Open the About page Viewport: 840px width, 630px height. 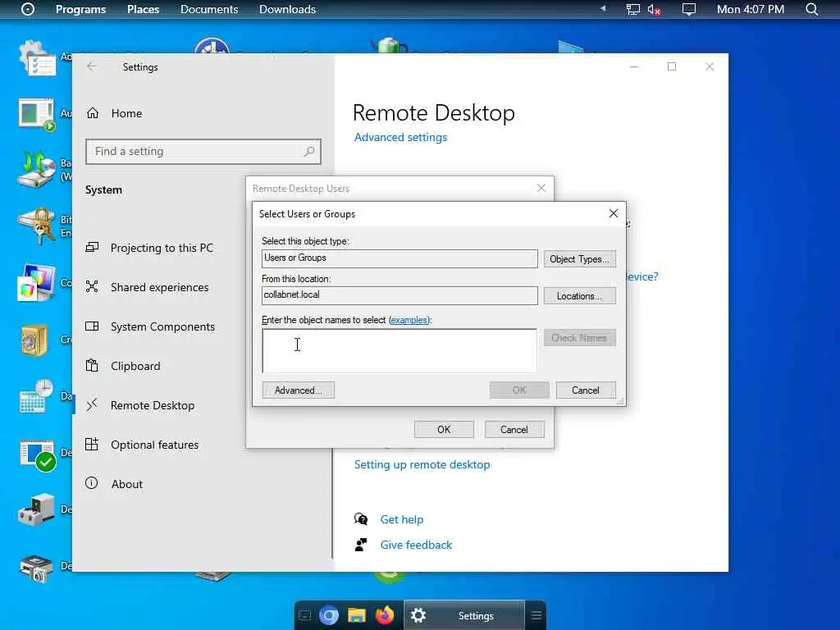tap(127, 484)
